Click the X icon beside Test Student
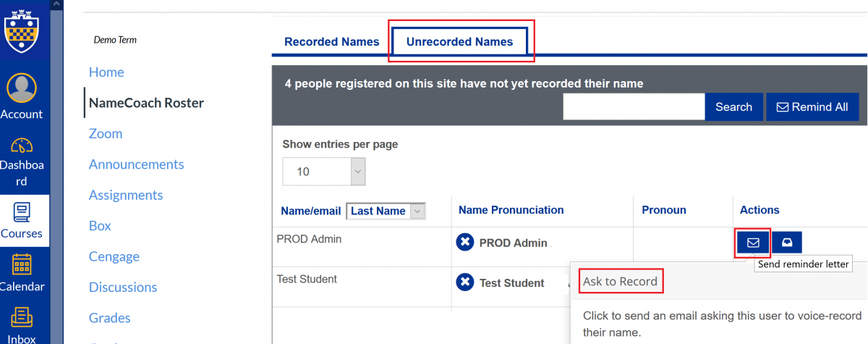 click(465, 282)
